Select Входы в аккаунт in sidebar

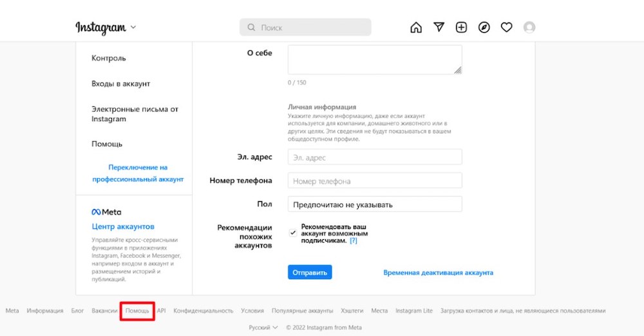(x=120, y=84)
